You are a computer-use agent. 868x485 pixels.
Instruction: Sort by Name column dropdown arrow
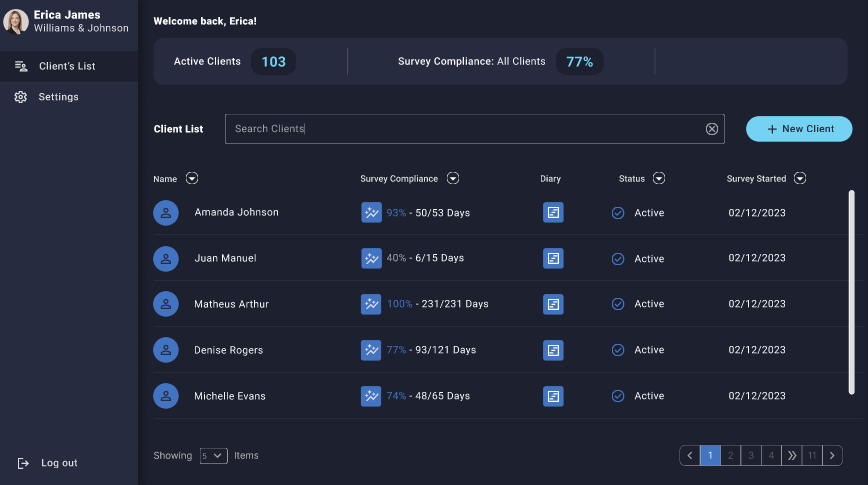[192, 178]
